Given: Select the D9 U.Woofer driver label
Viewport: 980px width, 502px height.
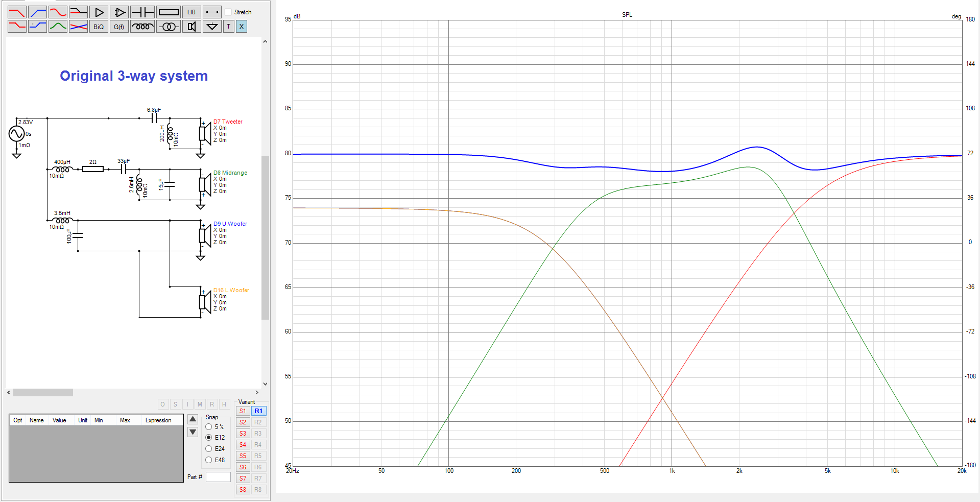Looking at the screenshot, I should pyautogui.click(x=230, y=224).
